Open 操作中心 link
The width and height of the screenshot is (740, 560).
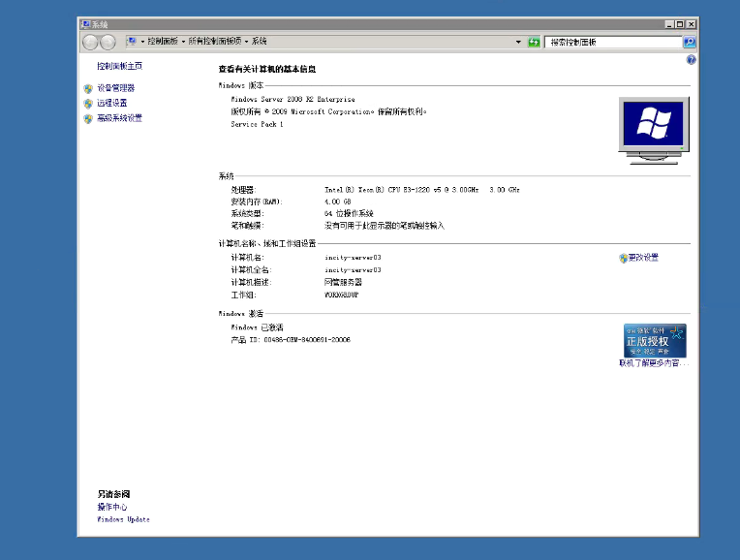[111, 507]
